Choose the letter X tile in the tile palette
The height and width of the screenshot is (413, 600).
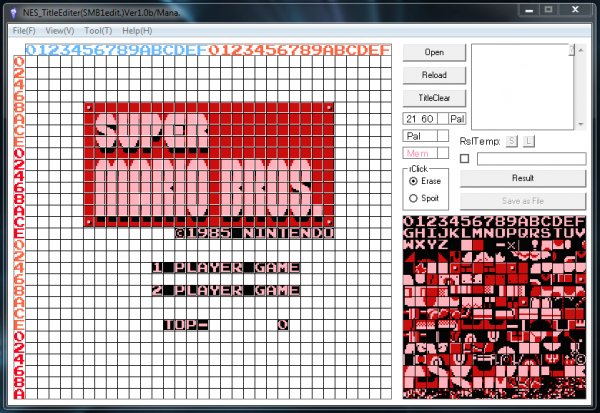coord(420,244)
